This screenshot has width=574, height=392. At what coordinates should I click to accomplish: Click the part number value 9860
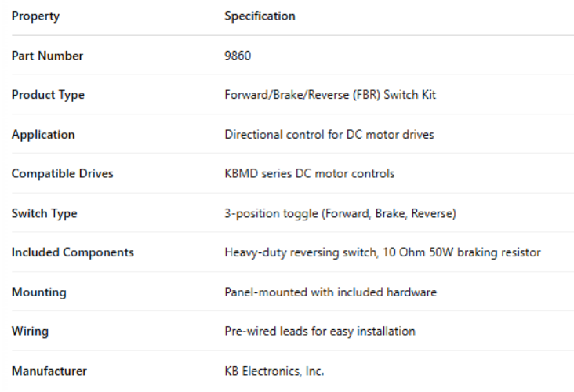238,56
